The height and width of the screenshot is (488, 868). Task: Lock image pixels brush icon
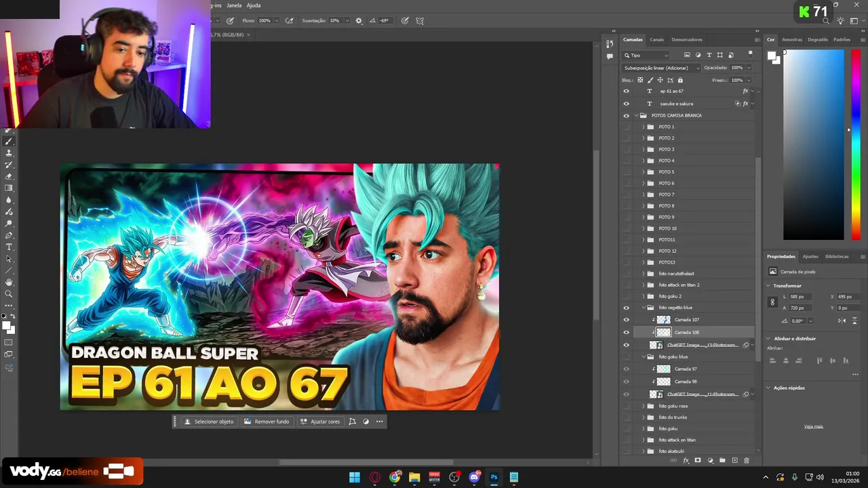click(x=650, y=80)
